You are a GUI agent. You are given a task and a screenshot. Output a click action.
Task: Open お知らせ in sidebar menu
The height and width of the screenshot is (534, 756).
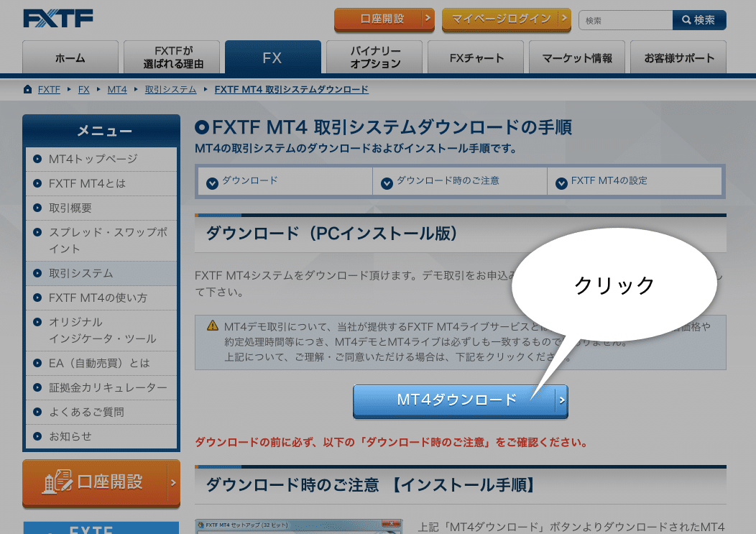click(x=101, y=436)
